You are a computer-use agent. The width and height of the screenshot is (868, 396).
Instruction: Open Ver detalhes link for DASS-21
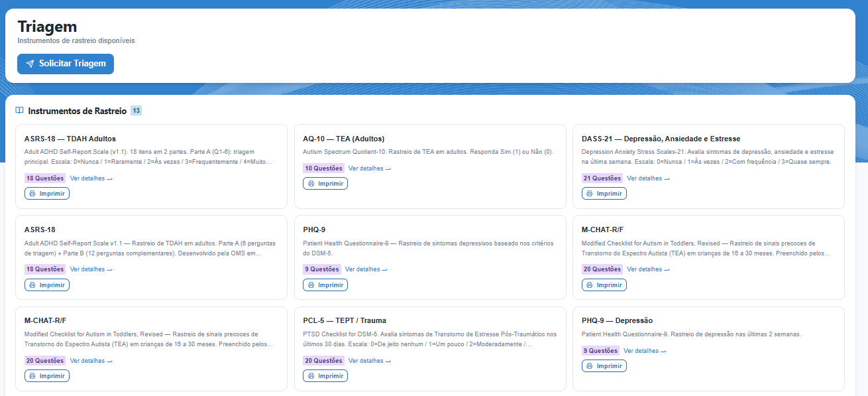649,178
